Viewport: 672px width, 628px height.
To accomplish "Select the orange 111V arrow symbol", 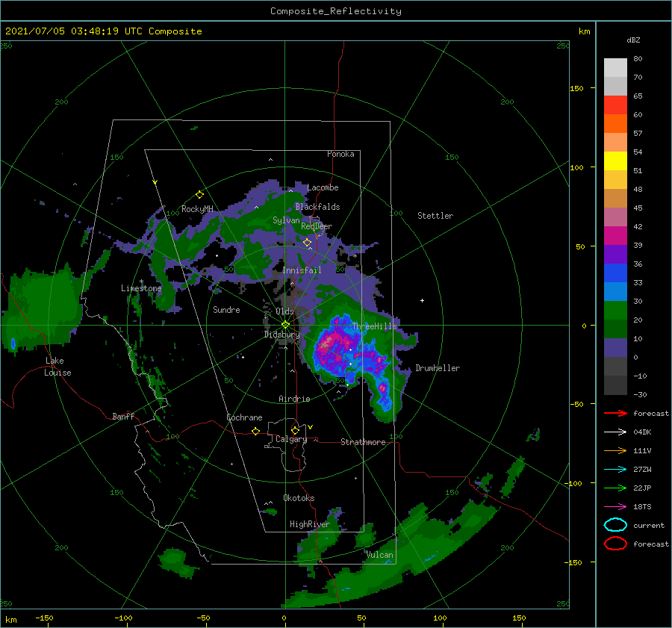I will click(615, 450).
